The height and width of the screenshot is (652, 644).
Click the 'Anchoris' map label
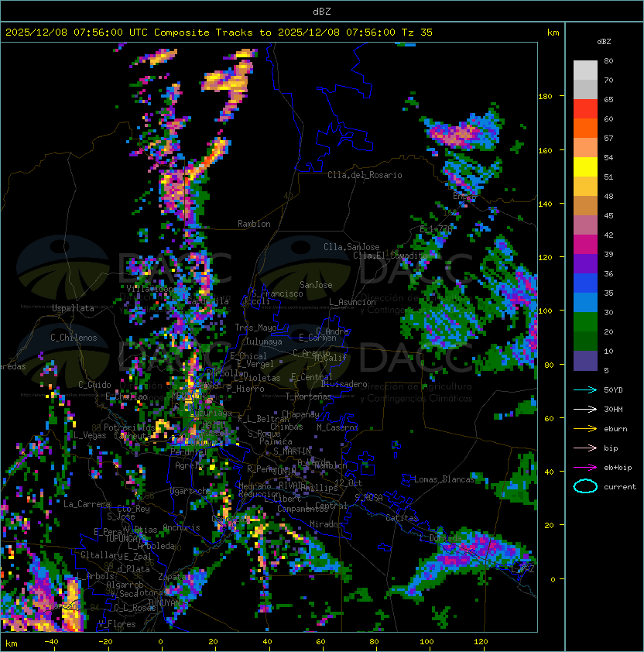point(181,527)
